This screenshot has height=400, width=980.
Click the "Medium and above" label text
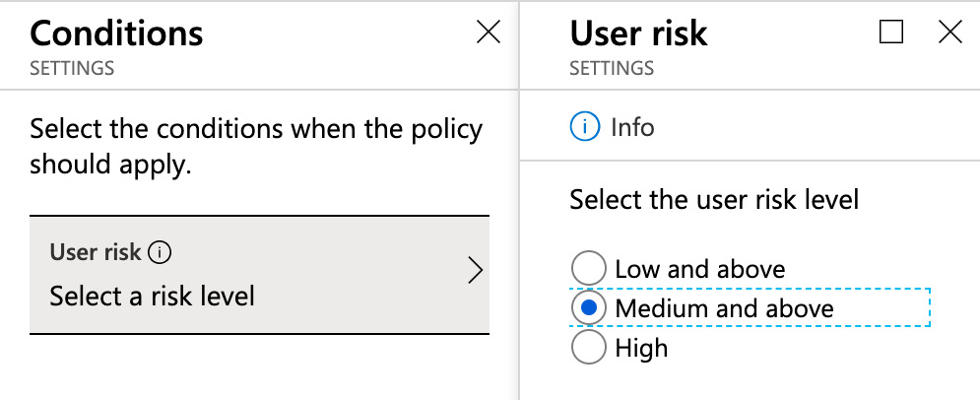724,308
